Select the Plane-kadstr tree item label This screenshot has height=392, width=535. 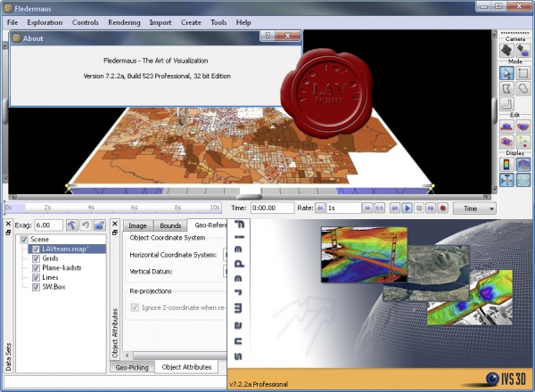[x=62, y=268]
